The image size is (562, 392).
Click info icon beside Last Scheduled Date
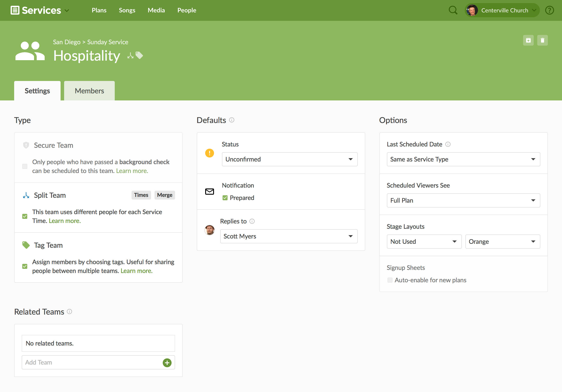448,144
